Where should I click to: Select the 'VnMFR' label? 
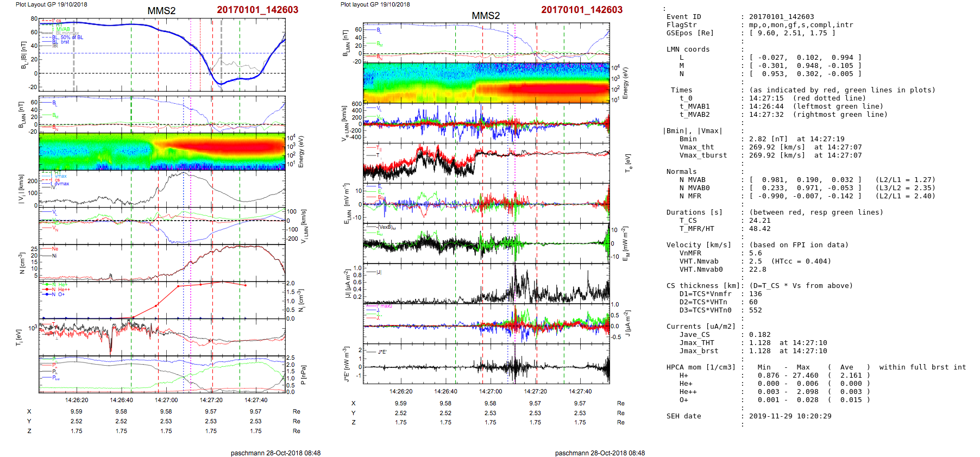pos(690,253)
